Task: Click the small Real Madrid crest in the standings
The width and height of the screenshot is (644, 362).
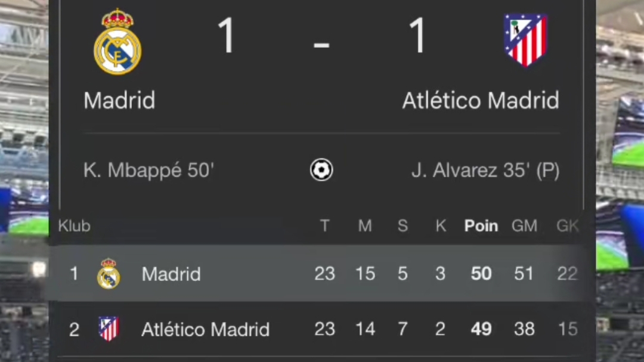Action: (109, 274)
